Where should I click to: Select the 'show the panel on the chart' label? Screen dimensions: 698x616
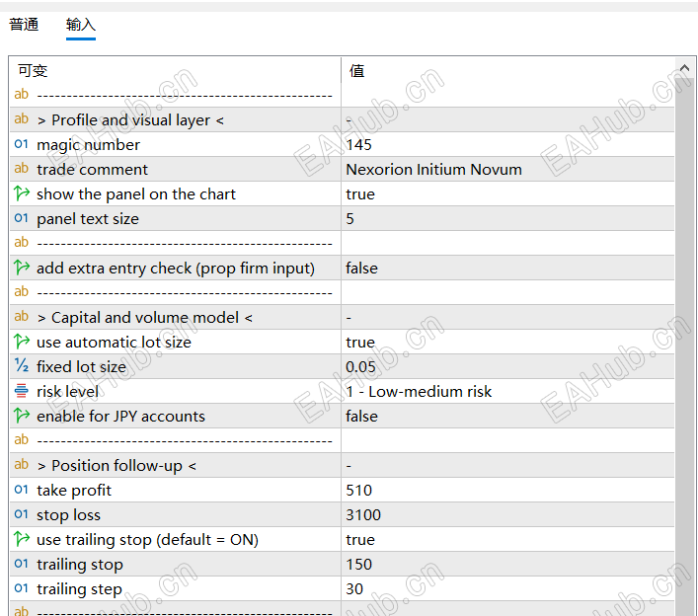pyautogui.click(x=136, y=194)
